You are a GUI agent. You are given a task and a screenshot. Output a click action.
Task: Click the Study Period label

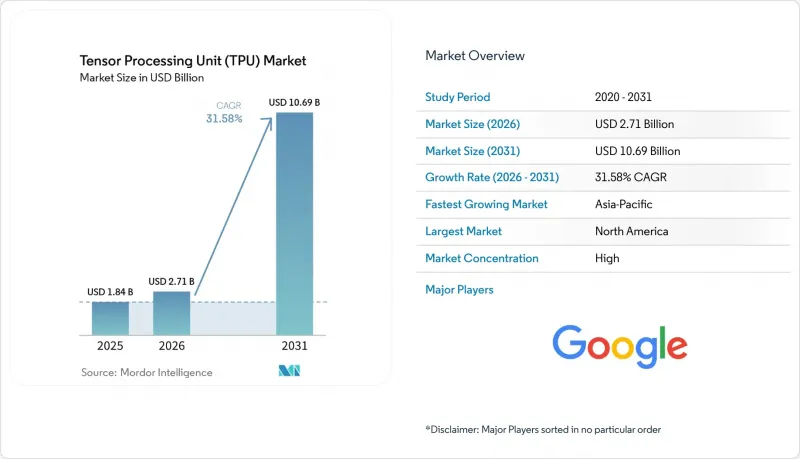[458, 97]
